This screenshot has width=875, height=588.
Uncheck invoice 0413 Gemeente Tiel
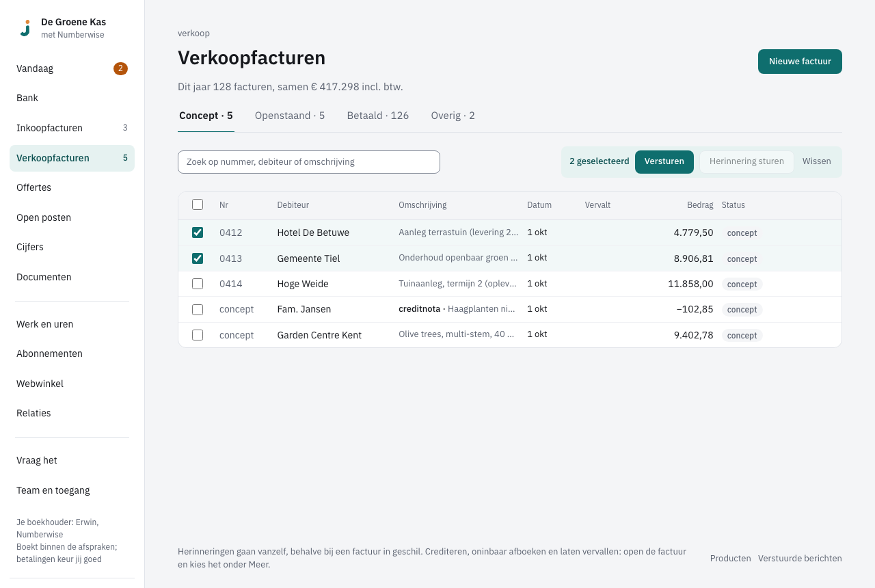[198, 258]
